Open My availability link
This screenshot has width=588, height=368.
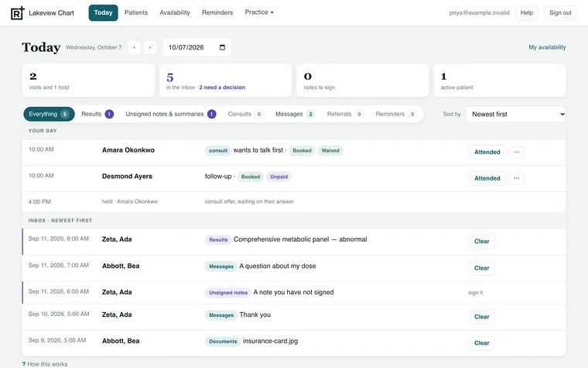click(547, 47)
